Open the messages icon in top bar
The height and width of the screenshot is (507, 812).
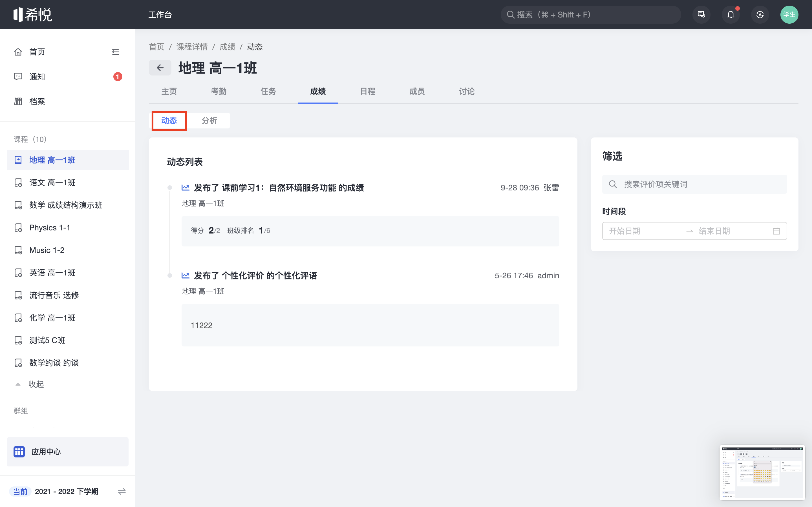point(701,15)
